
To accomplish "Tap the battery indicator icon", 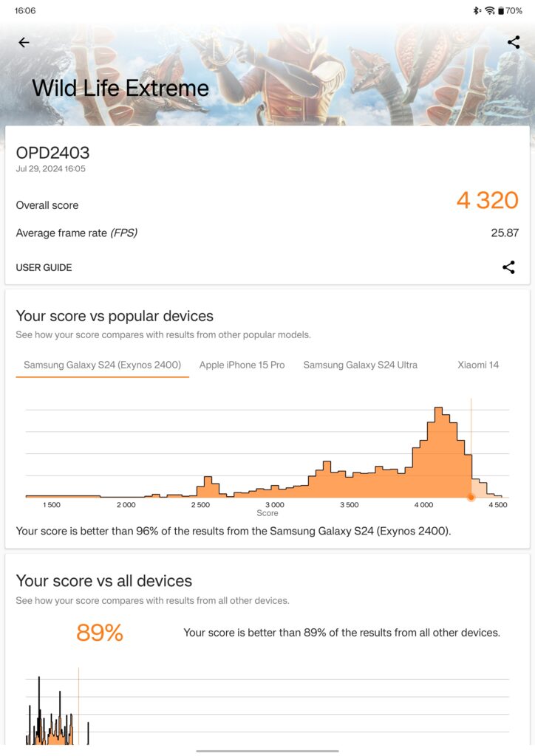I will click(501, 10).
